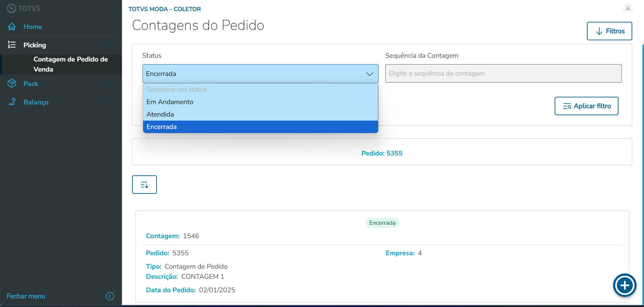Click the Picking list icon

(x=12, y=45)
